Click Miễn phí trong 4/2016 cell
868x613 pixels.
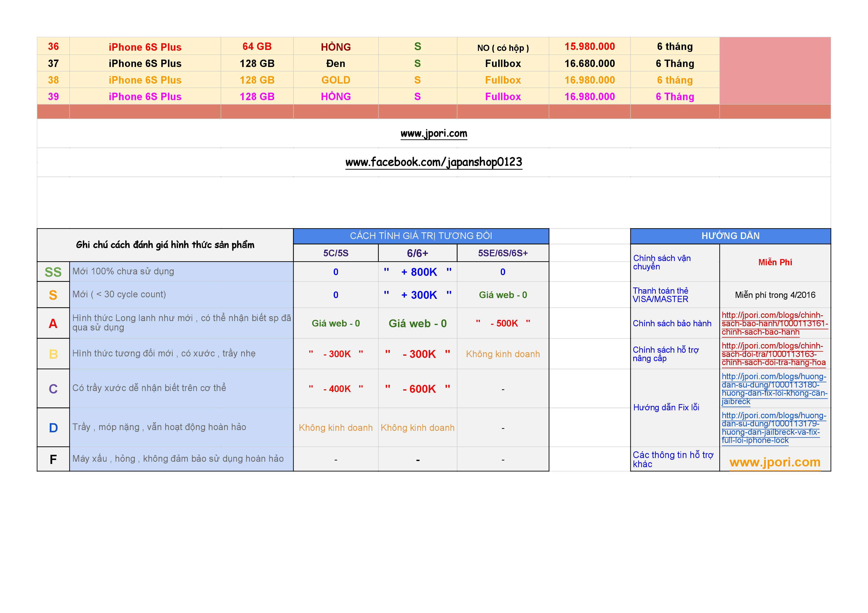click(x=775, y=295)
